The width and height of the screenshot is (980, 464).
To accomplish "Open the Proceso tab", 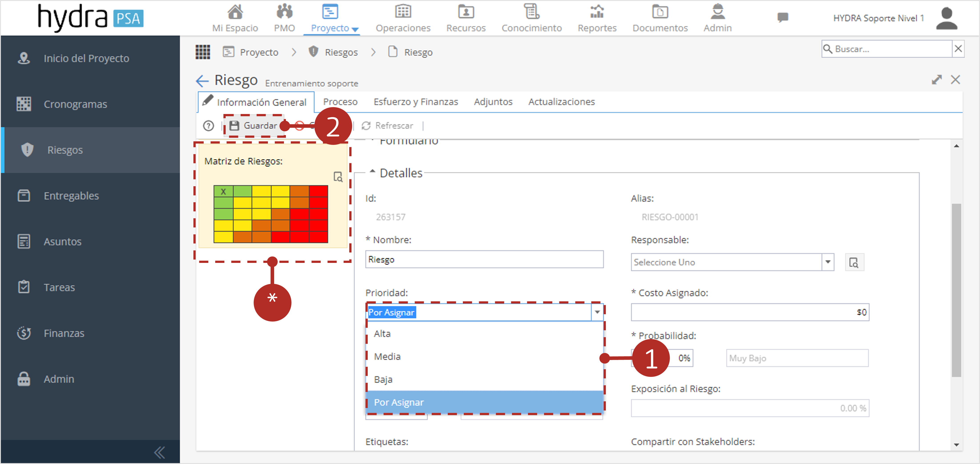I will pos(340,102).
